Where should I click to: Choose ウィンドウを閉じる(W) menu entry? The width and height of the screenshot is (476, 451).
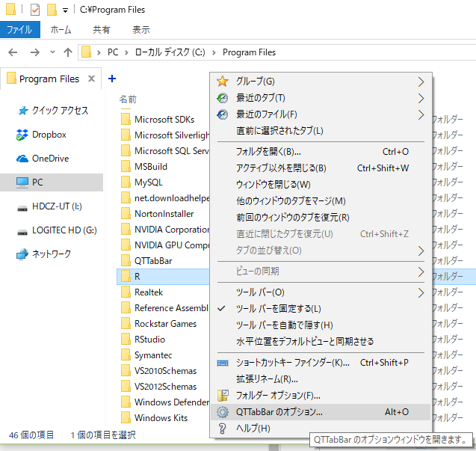tap(321, 185)
